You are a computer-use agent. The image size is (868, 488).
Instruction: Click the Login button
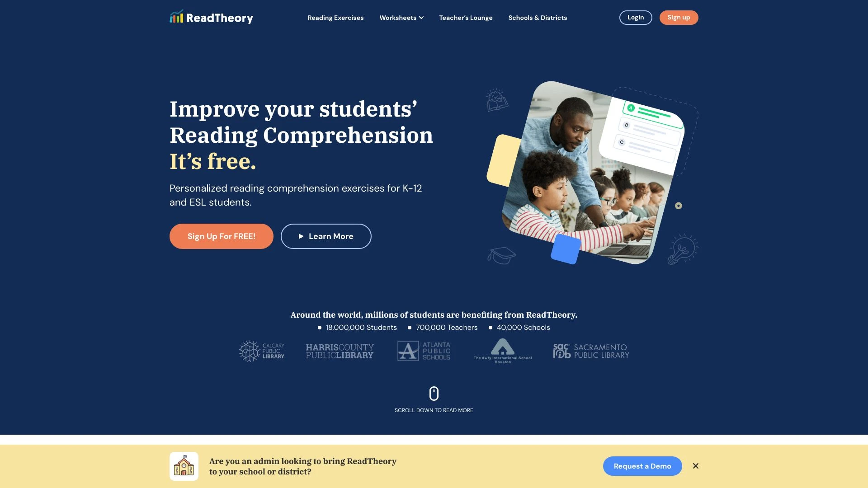tap(636, 17)
